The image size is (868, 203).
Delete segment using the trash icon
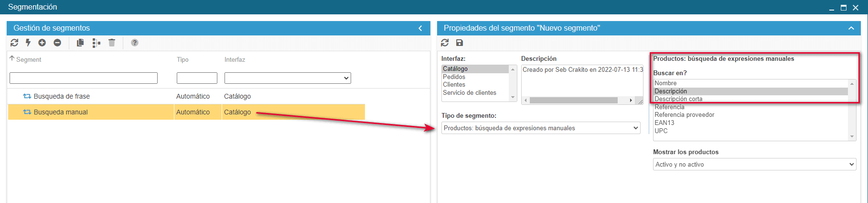point(112,43)
